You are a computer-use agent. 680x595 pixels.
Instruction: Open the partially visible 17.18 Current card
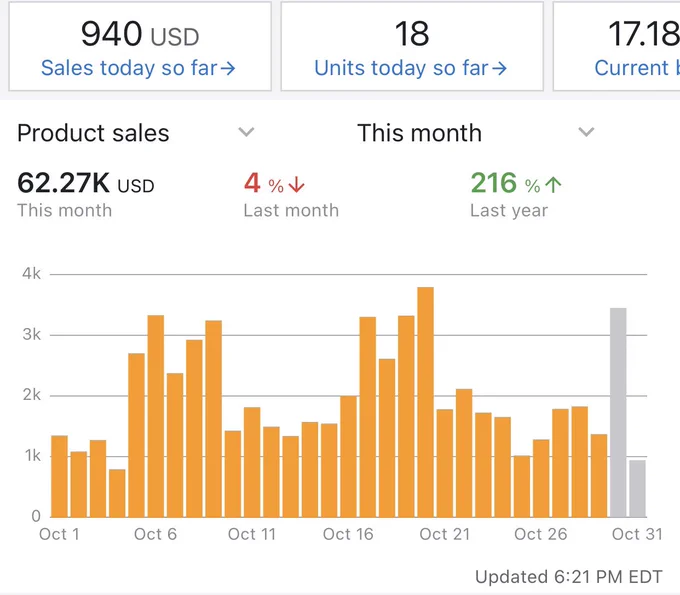[617, 46]
